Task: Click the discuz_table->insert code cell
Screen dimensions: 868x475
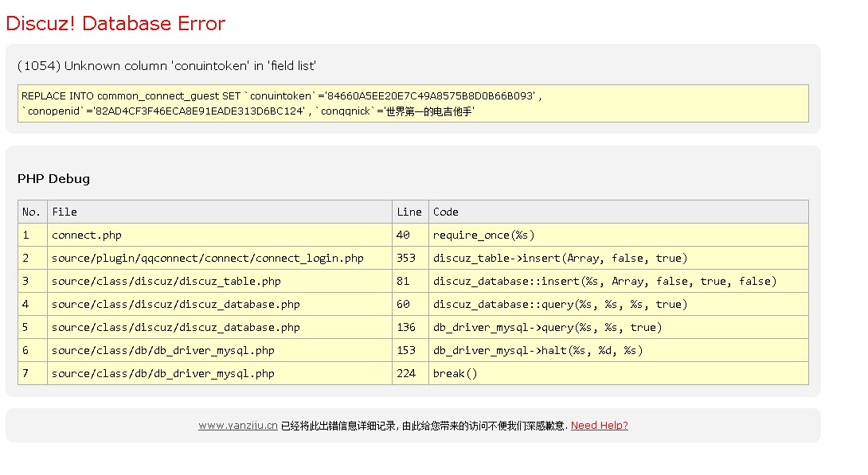Action: pyautogui.click(x=560, y=258)
